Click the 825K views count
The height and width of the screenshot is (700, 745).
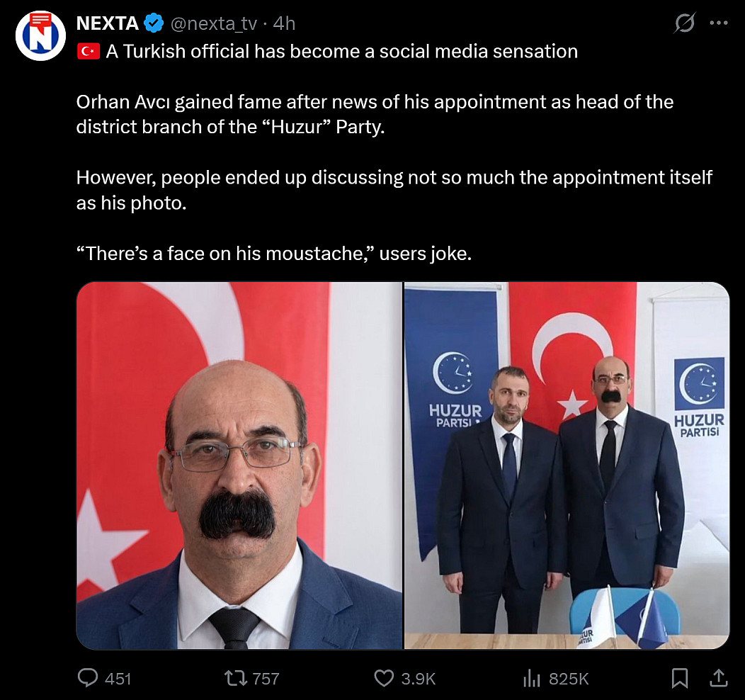[569, 679]
